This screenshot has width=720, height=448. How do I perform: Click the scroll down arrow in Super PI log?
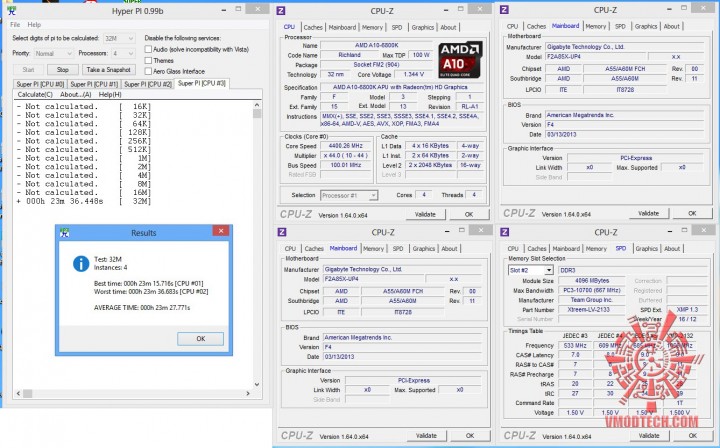pyautogui.click(x=257, y=385)
